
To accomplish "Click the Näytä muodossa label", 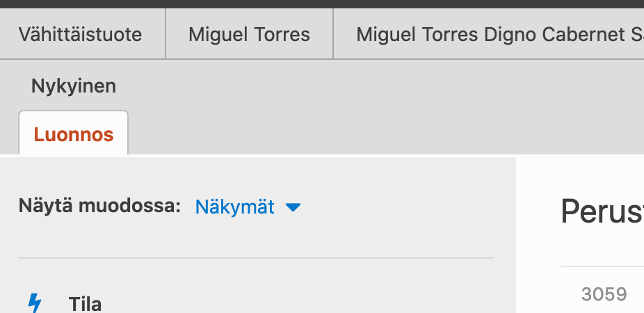I will pos(99,207).
